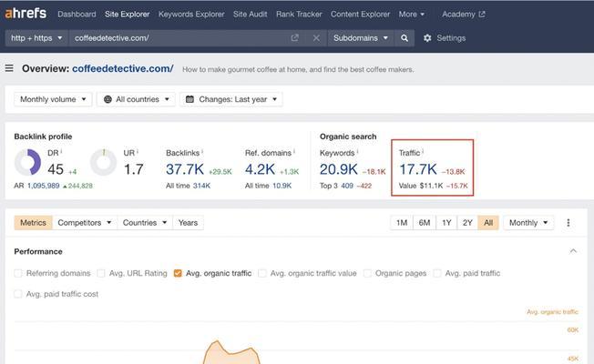594x364 pixels.
Task: Click UR donut chart icon
Action: pos(104,162)
